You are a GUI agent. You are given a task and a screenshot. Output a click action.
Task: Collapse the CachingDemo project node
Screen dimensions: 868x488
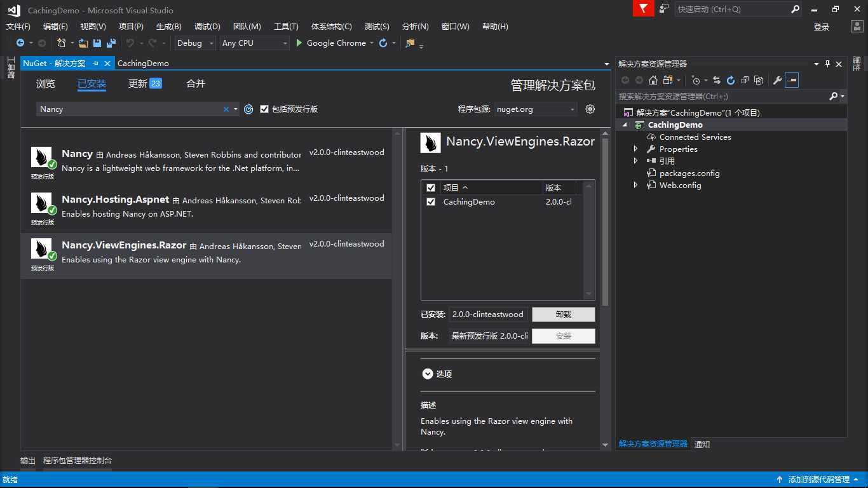pyautogui.click(x=624, y=125)
